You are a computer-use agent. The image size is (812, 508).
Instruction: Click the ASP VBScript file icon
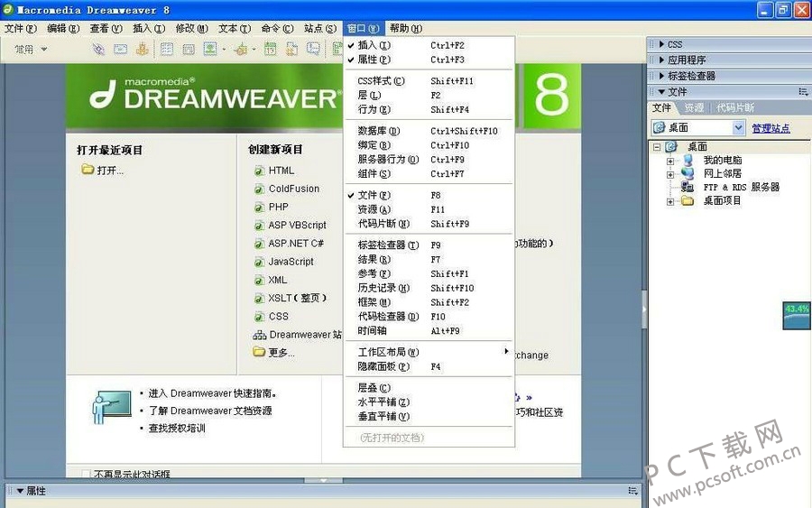click(260, 226)
